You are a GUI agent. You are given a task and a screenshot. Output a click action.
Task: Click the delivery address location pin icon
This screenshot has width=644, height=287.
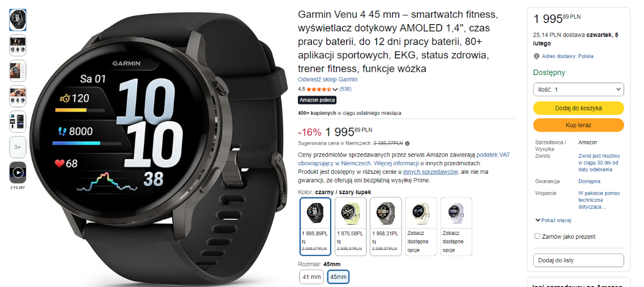click(536, 56)
